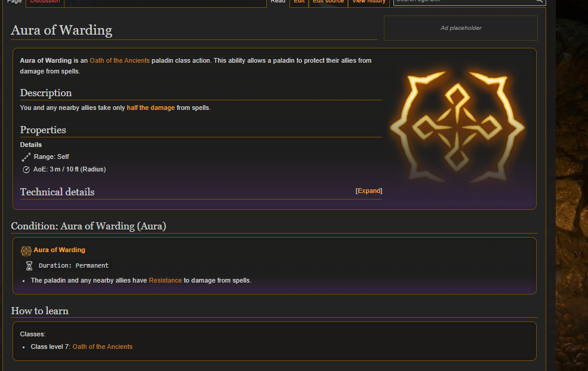This screenshot has width=588, height=371.
Task: Click the small Aura of Warding condition icon
Action: [x=26, y=250]
